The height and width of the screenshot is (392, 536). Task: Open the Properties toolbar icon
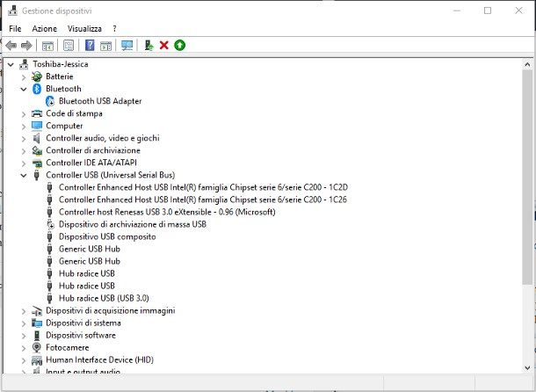point(69,45)
